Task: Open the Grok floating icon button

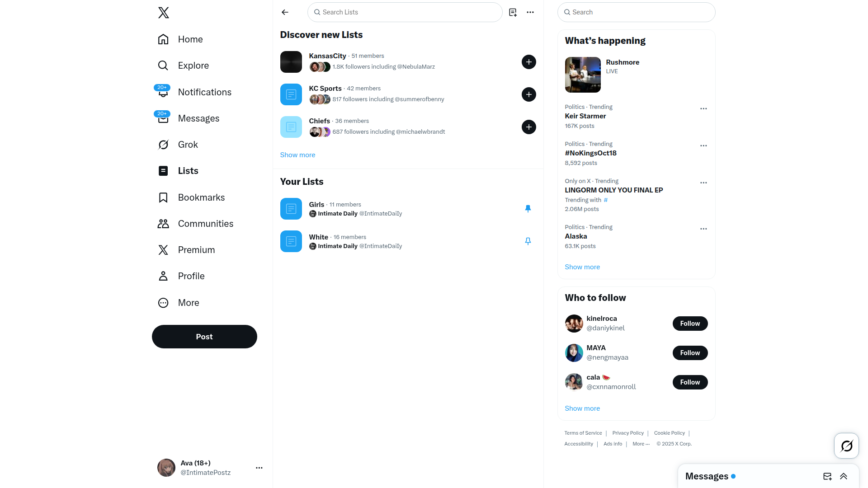Action: 846,446
